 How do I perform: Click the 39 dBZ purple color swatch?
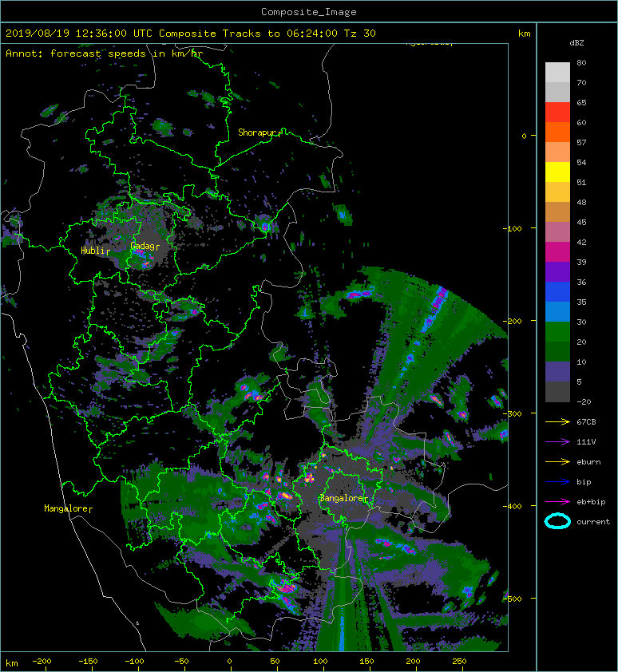click(x=557, y=271)
